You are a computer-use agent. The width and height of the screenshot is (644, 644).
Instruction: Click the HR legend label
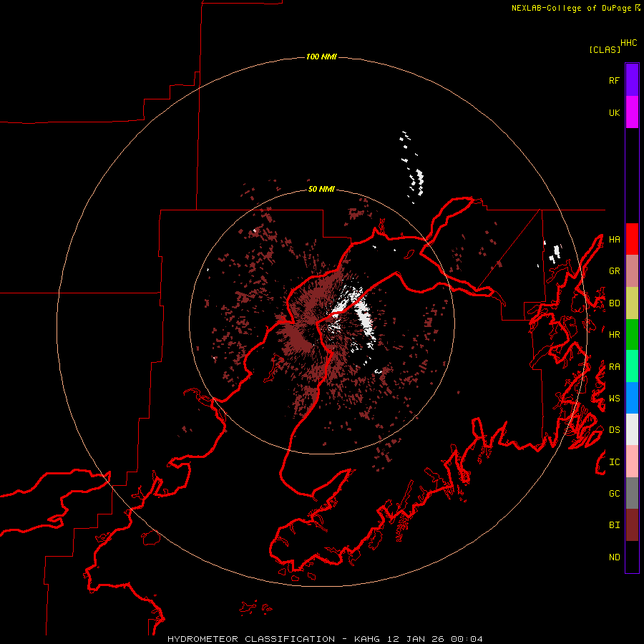614,335
